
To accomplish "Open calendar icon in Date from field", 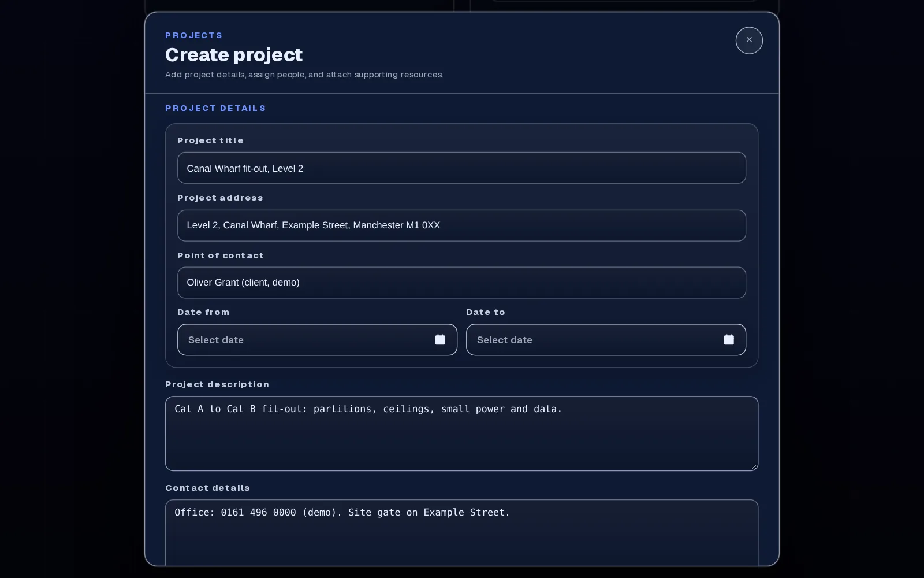I will point(440,340).
